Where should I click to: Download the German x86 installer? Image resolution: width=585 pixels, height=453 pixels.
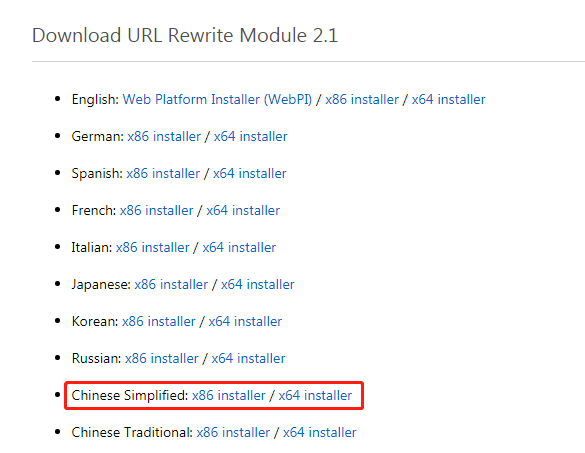coord(164,137)
